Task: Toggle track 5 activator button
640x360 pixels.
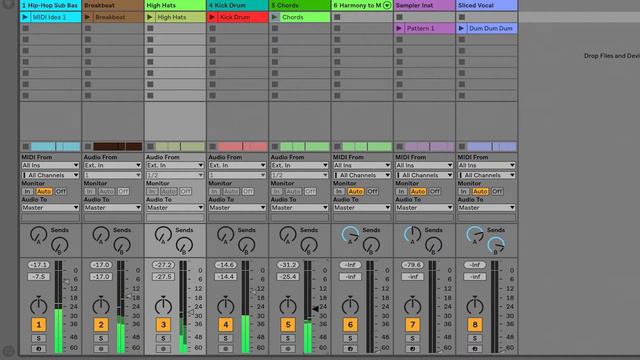Action: pyautogui.click(x=288, y=325)
